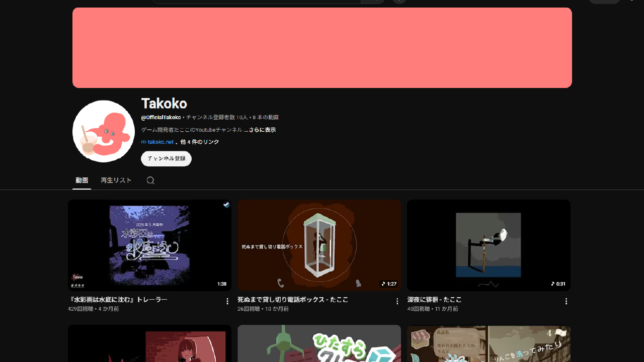The height and width of the screenshot is (362, 644).
Task: Click the Takoko octopus channel avatar
Action: (104, 131)
